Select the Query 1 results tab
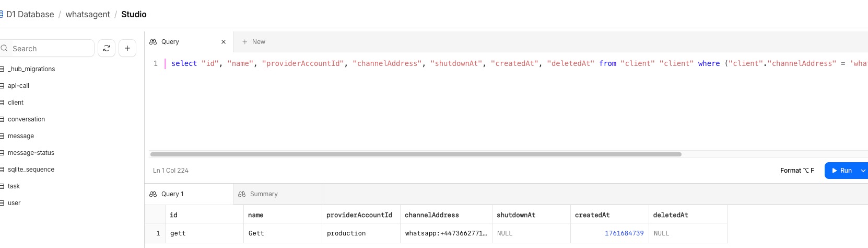The height and width of the screenshot is (248, 868). pos(172,194)
